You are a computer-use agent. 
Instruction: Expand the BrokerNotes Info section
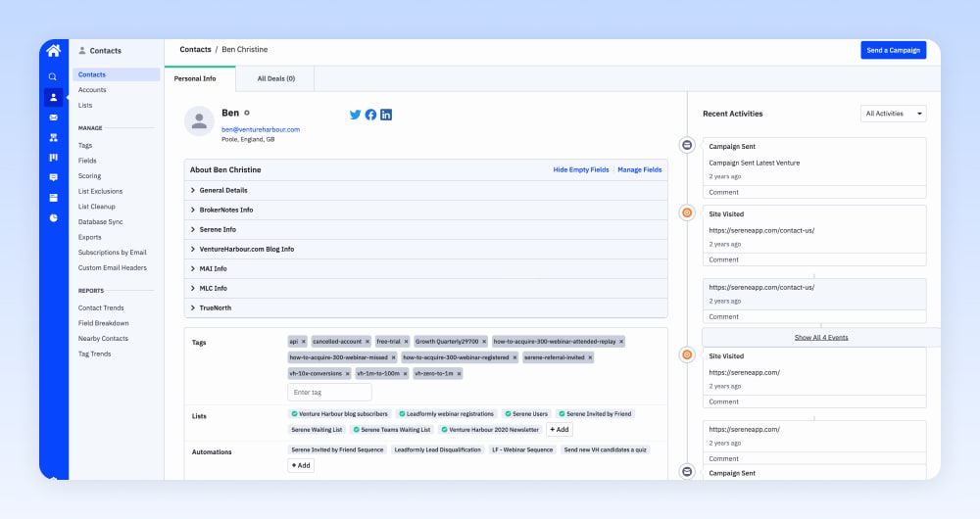[425, 210]
